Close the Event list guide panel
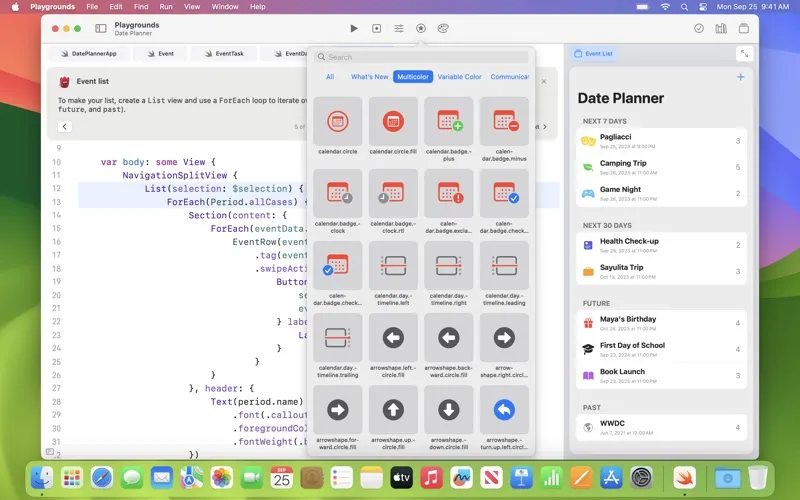 tap(544, 81)
